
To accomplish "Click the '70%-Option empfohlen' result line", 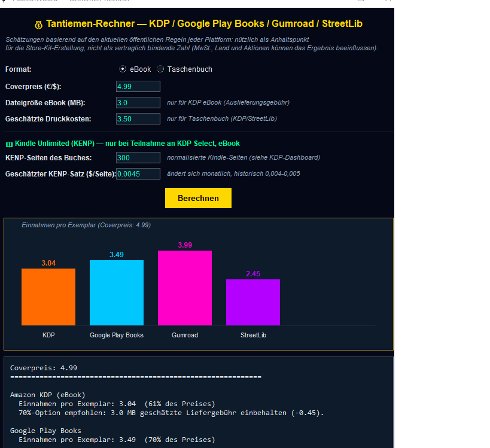I will [171, 413].
